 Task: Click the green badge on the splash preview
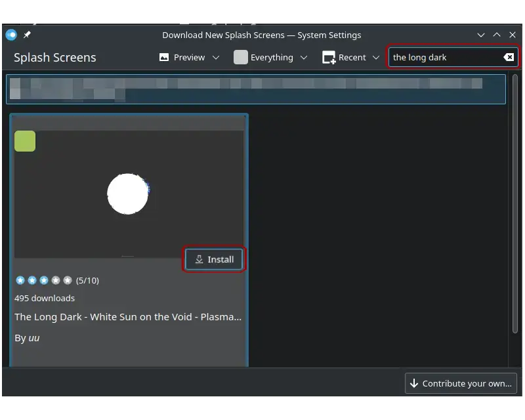(x=25, y=141)
